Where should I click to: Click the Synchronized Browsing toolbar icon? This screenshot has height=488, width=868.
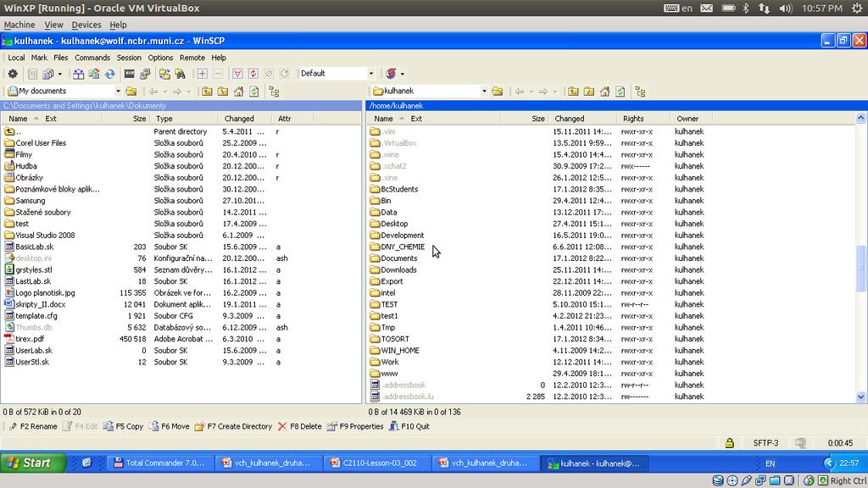click(x=164, y=74)
